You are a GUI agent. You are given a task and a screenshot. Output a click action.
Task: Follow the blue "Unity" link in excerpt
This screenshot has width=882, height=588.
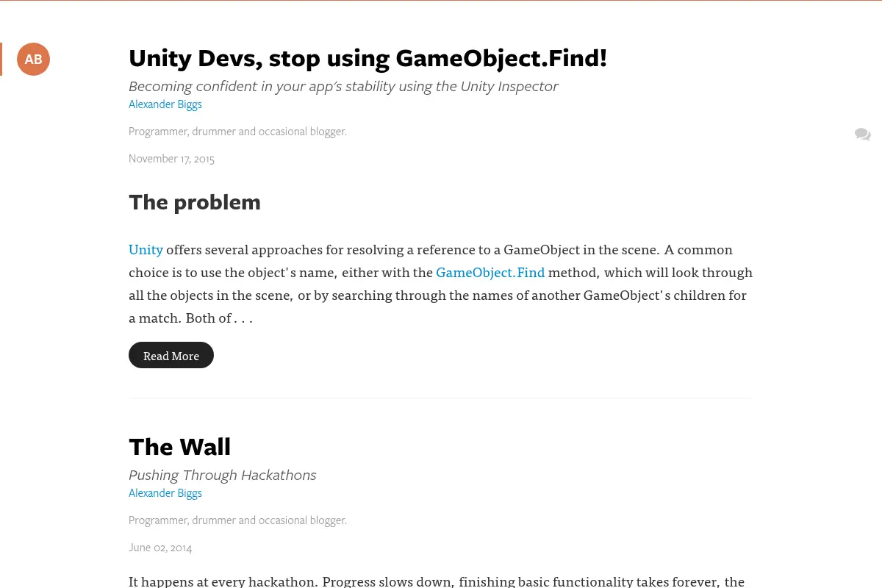(146, 249)
